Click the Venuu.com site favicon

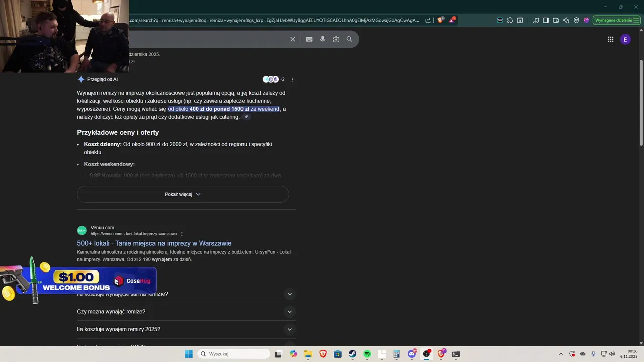coord(82,230)
